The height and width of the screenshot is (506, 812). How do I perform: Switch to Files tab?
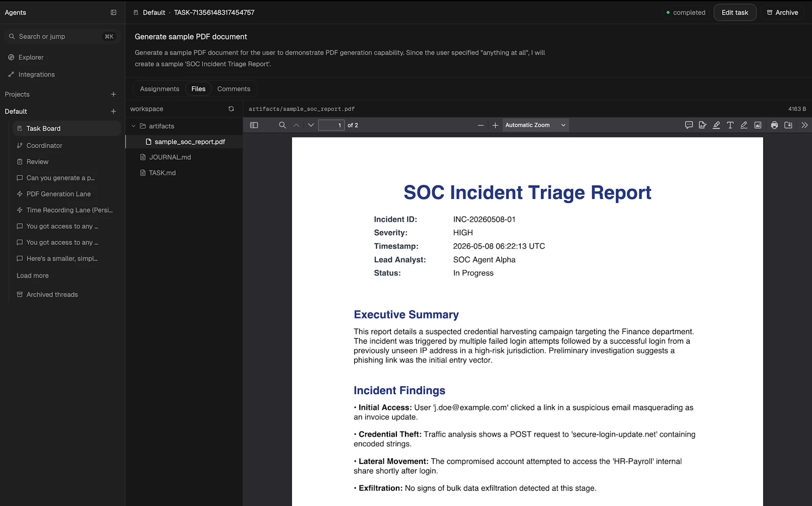198,89
